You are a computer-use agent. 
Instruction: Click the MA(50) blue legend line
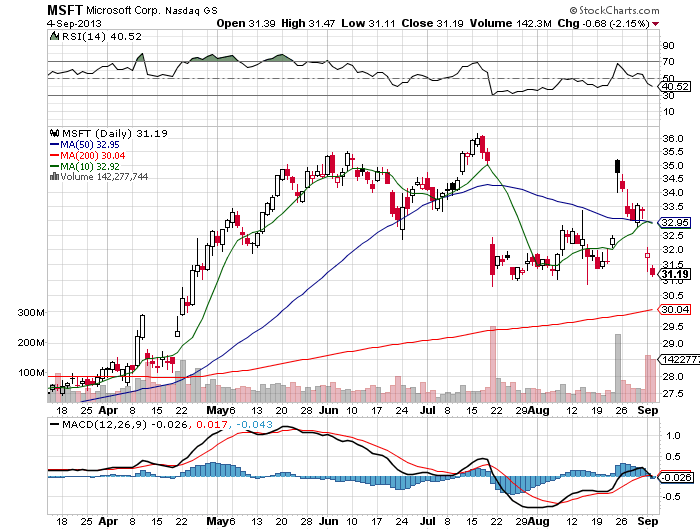[x=54, y=145]
